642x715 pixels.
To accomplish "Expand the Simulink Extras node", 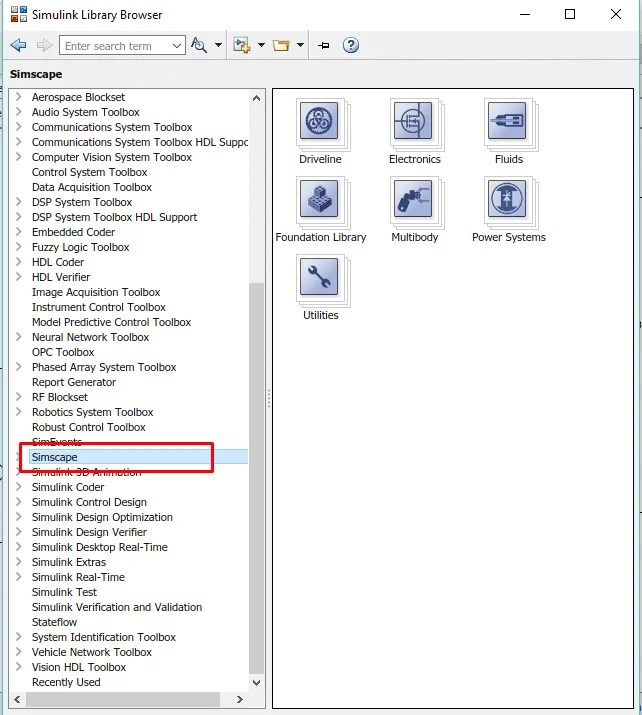I will [x=19, y=562].
